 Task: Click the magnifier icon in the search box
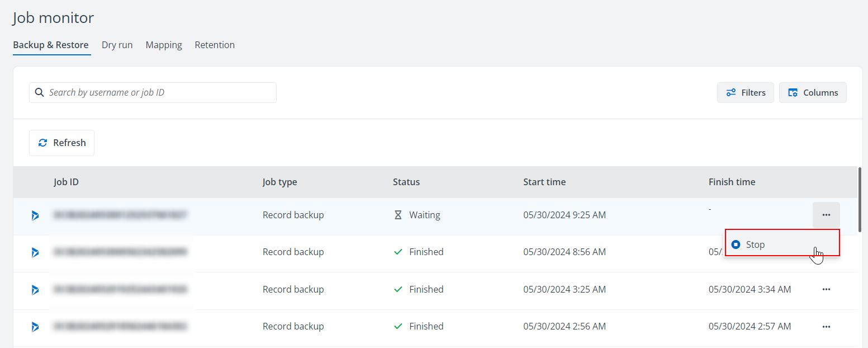coord(40,92)
